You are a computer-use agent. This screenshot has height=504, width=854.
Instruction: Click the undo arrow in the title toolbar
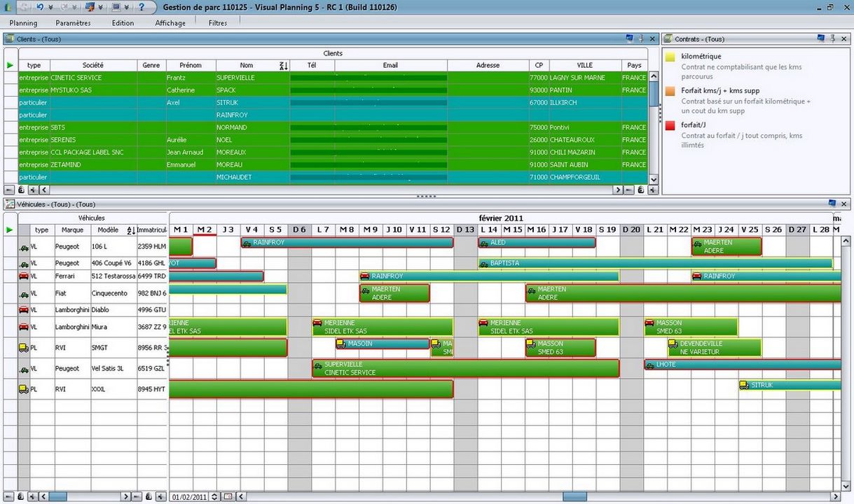tap(40, 6)
